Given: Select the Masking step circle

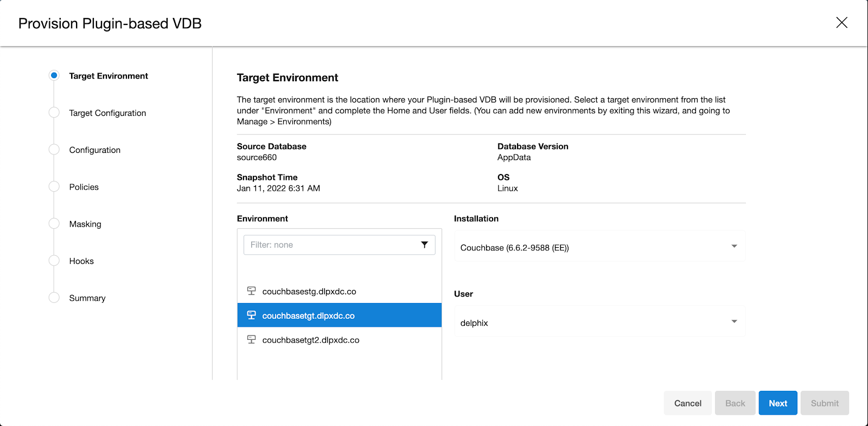Looking at the screenshot, I should tap(54, 224).
